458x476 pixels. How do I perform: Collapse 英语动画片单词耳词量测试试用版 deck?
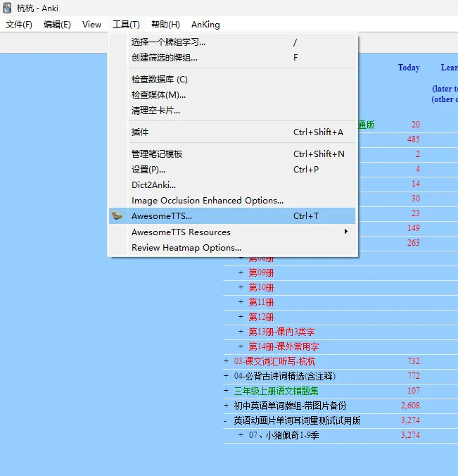click(225, 421)
